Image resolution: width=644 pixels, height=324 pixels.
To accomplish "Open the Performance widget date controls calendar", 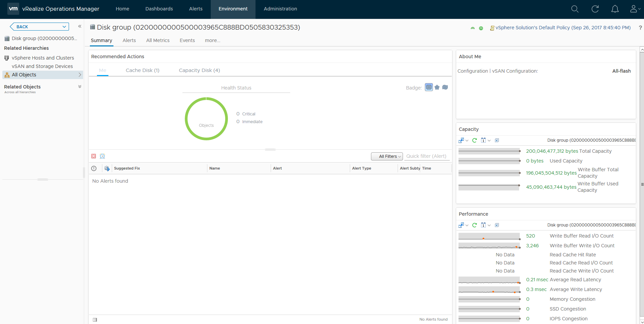I will pos(483,225).
